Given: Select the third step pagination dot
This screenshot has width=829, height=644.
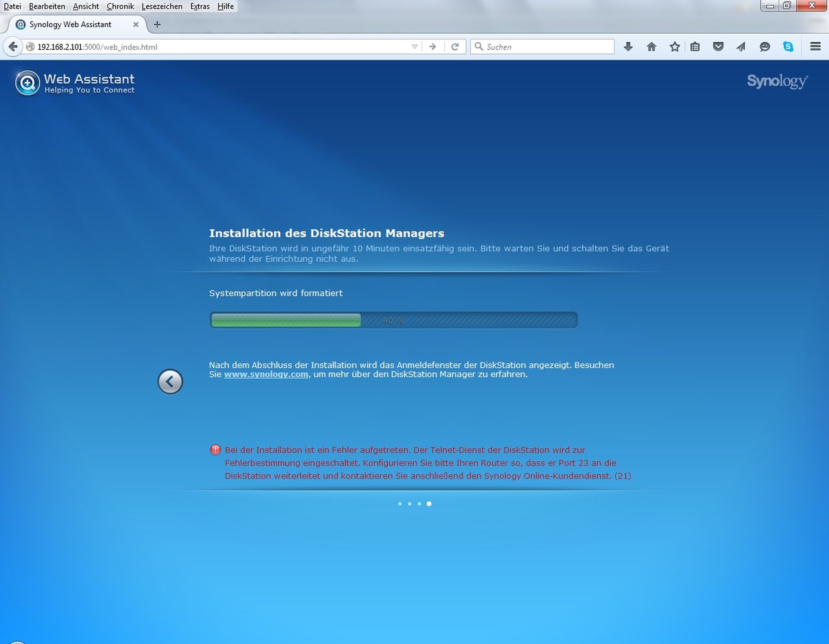Looking at the screenshot, I should click(419, 504).
